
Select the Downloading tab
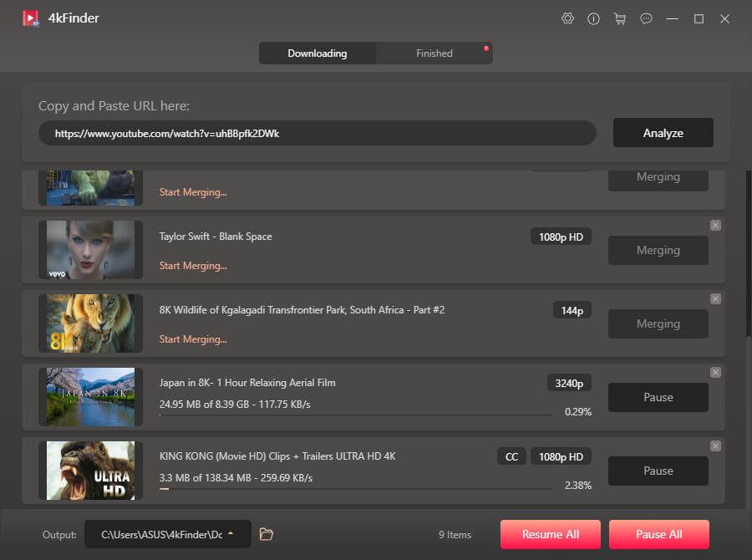click(318, 53)
